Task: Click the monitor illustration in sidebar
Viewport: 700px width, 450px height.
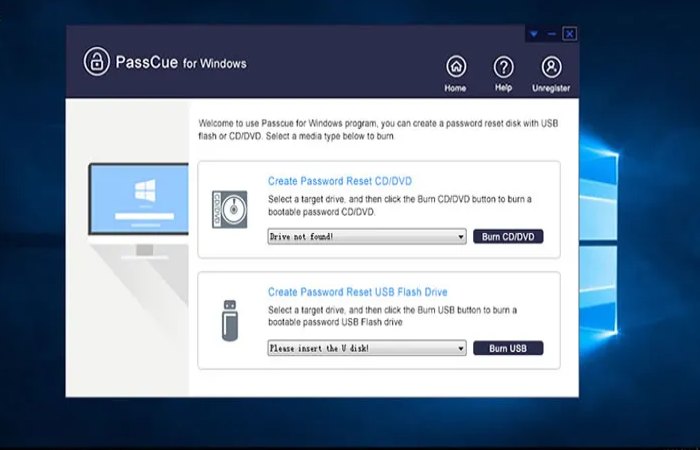Action: [138, 211]
